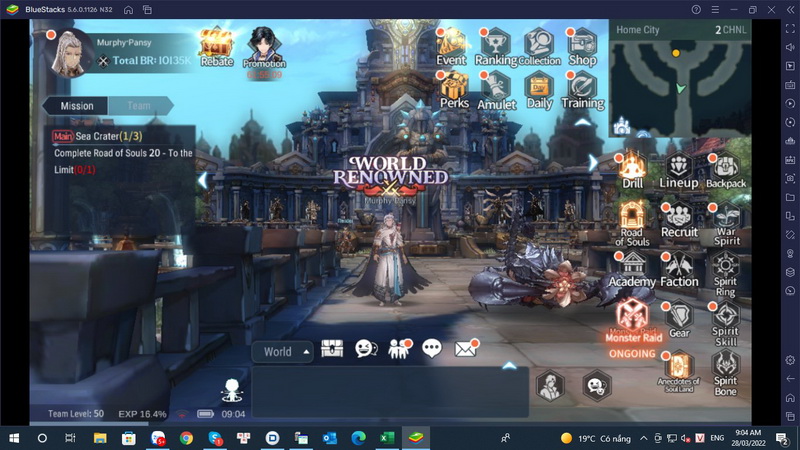The width and height of the screenshot is (800, 450).
Task: Expand the chat box with up arrow
Action: (x=509, y=366)
